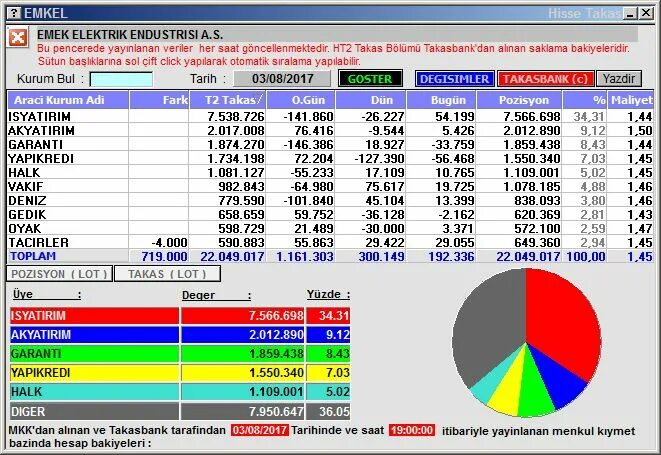The width and height of the screenshot is (661, 455).
Task: Sort by % column header
Action: click(x=585, y=100)
